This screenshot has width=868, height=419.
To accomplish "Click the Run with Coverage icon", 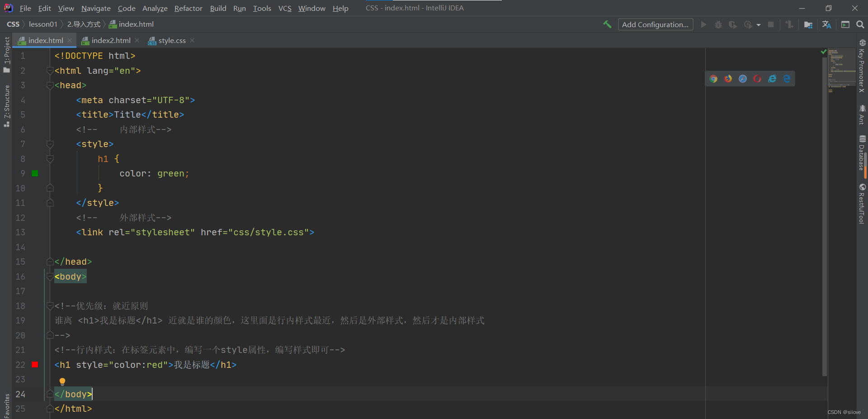I will (733, 24).
